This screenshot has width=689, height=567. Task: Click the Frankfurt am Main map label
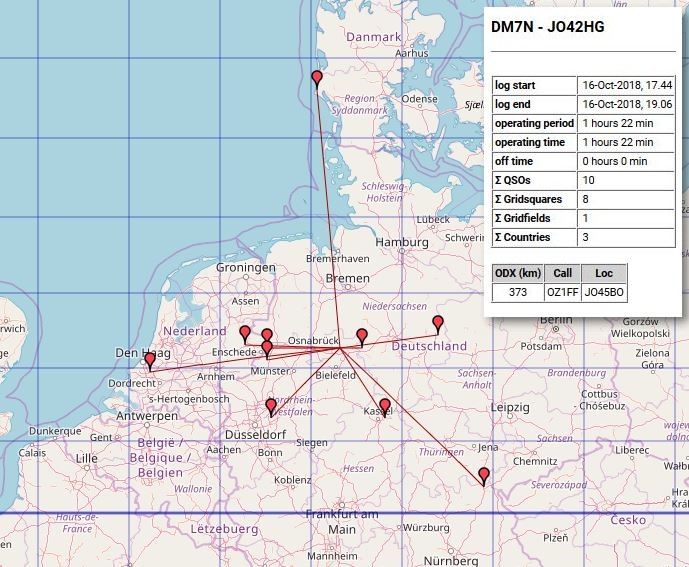point(342,521)
